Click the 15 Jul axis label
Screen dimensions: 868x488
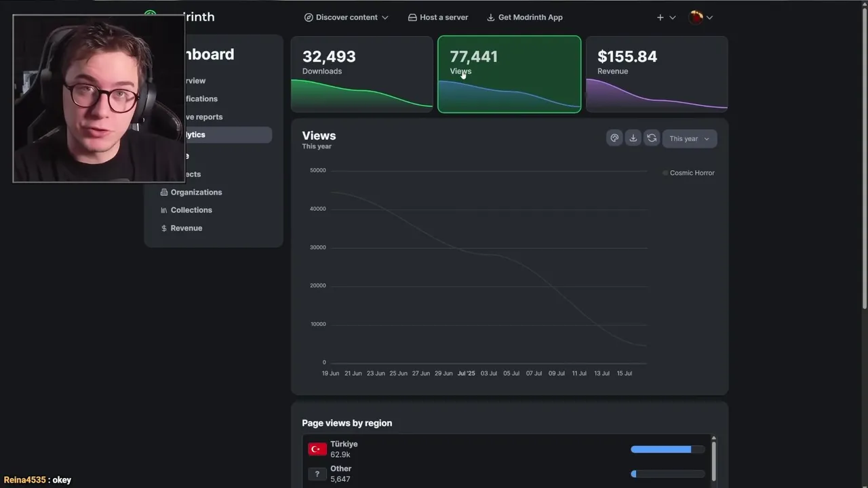(624, 373)
